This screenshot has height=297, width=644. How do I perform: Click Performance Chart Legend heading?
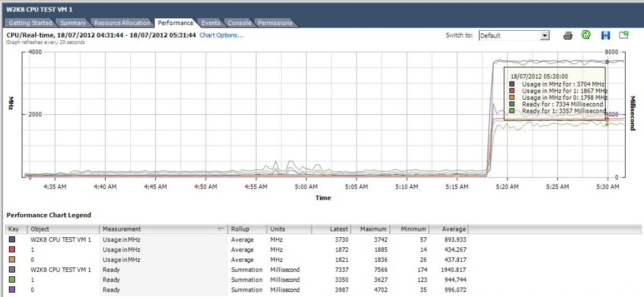point(49,215)
